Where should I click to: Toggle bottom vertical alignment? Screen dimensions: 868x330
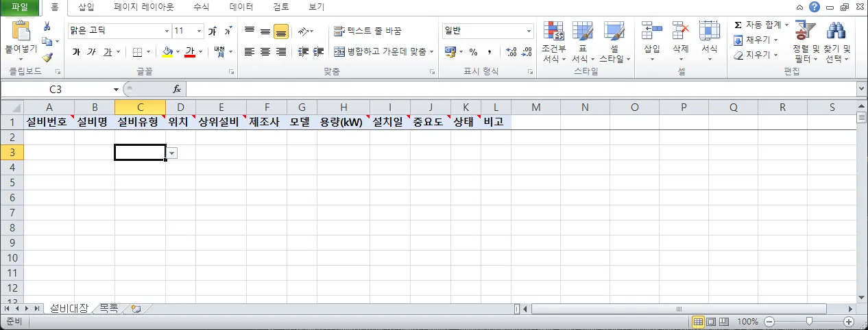point(281,31)
